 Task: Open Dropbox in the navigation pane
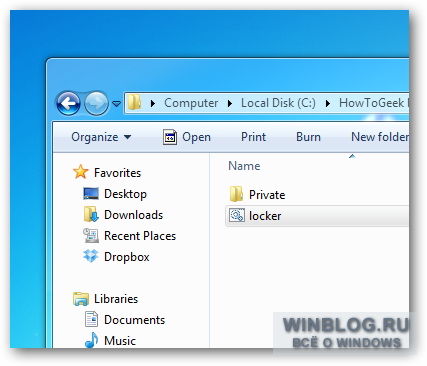point(127,257)
